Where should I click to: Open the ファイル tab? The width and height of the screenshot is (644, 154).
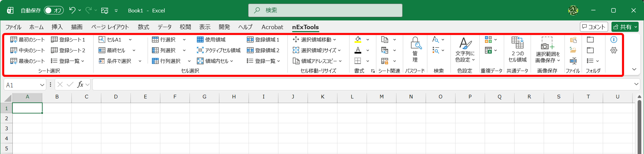coord(13,27)
